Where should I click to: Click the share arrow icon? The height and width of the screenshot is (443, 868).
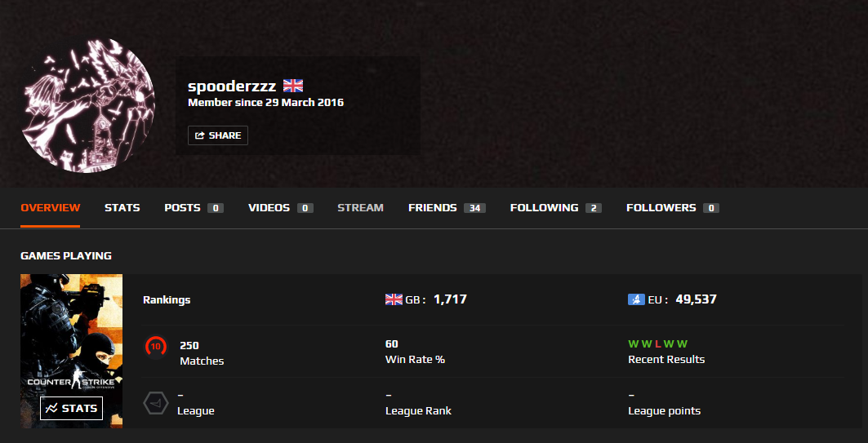click(200, 135)
